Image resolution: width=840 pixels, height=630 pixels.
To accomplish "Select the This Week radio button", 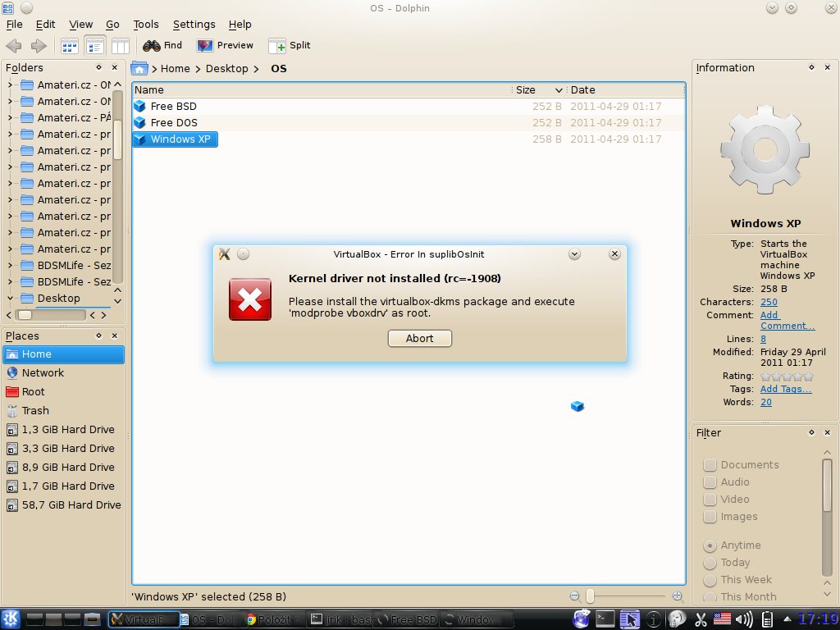I will (x=710, y=580).
